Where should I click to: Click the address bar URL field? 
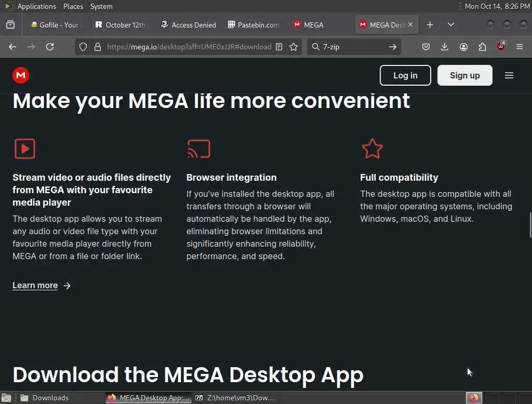point(189,47)
